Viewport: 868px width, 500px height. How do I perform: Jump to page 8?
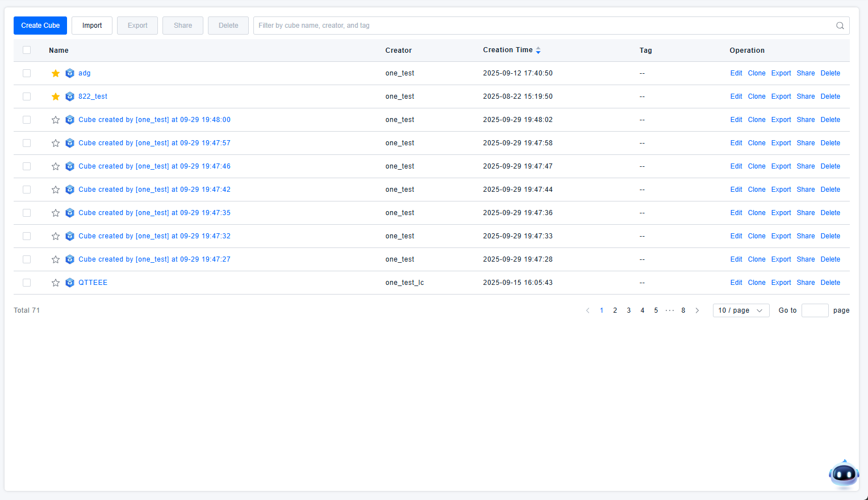click(683, 310)
